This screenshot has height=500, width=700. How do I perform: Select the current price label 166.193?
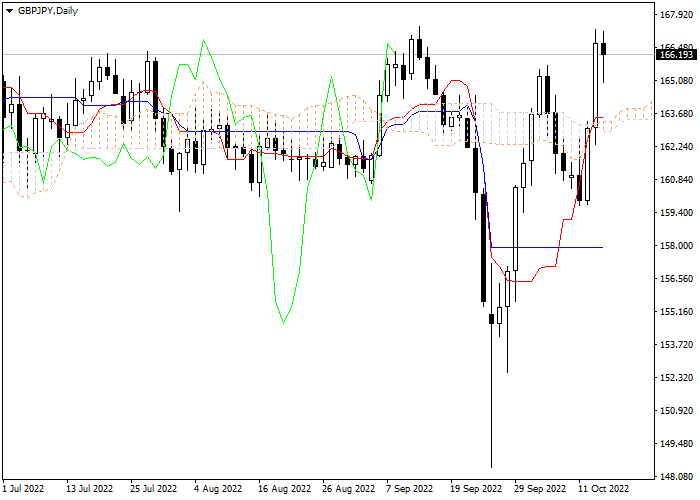[x=676, y=54]
